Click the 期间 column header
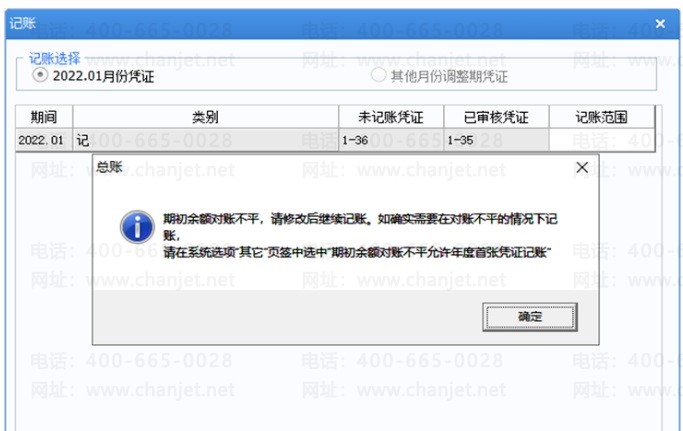The height and width of the screenshot is (431, 683). tap(44, 117)
